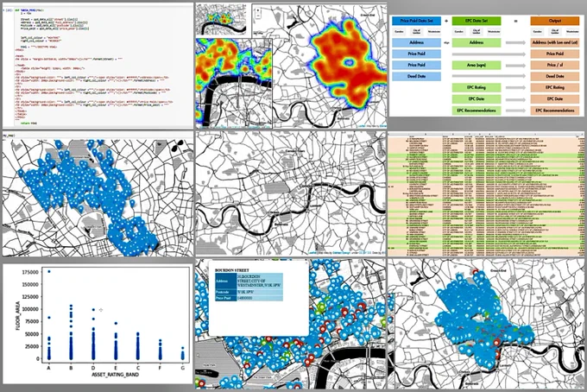Click the ASSET_RATING_BAND axis label
This screenshot has width=587, height=392.
point(116,374)
